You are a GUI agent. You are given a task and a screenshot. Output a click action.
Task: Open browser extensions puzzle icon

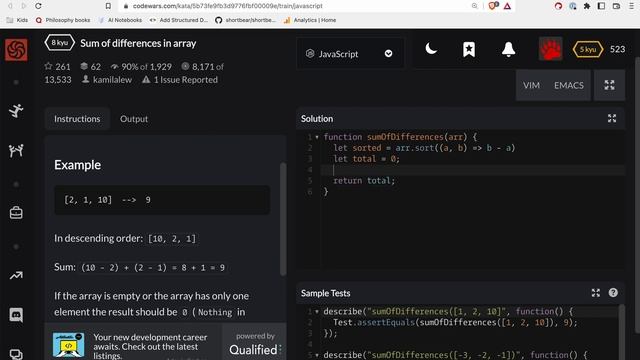click(x=587, y=6)
